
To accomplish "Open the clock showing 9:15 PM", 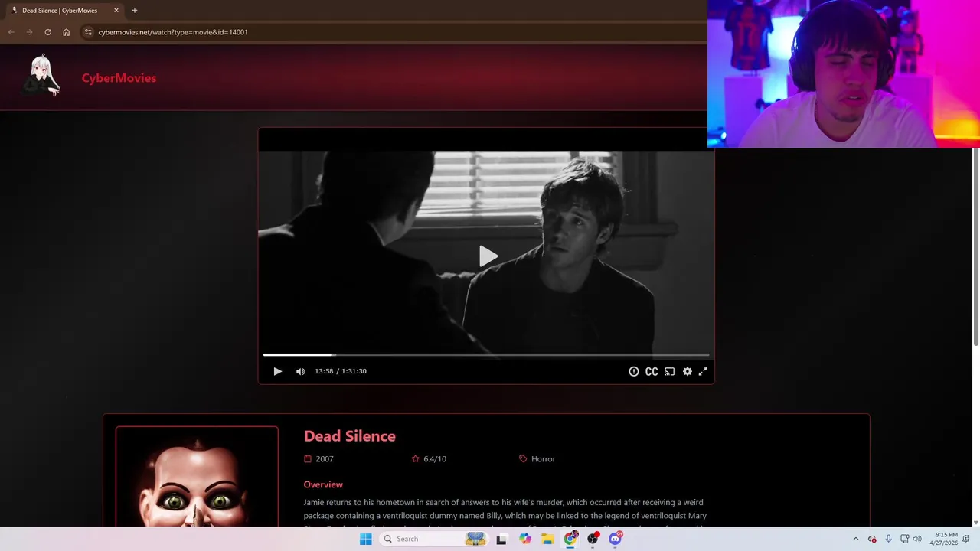I will click(x=944, y=539).
